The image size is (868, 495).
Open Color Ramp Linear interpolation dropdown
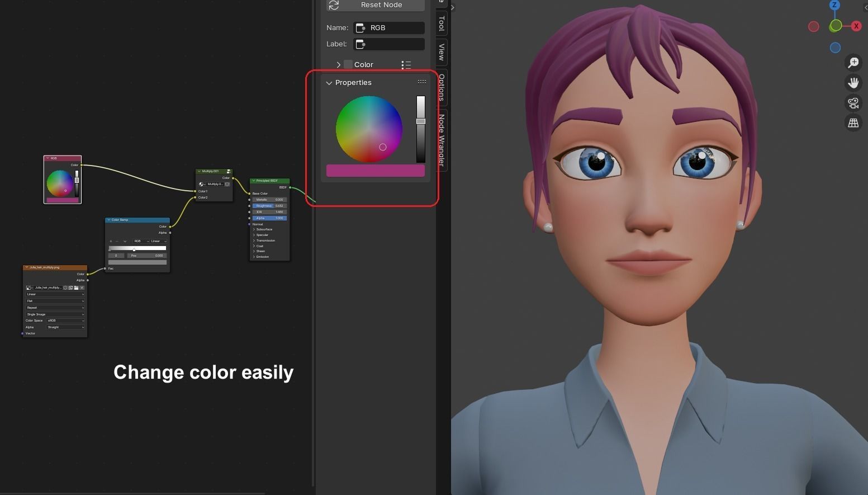click(158, 241)
